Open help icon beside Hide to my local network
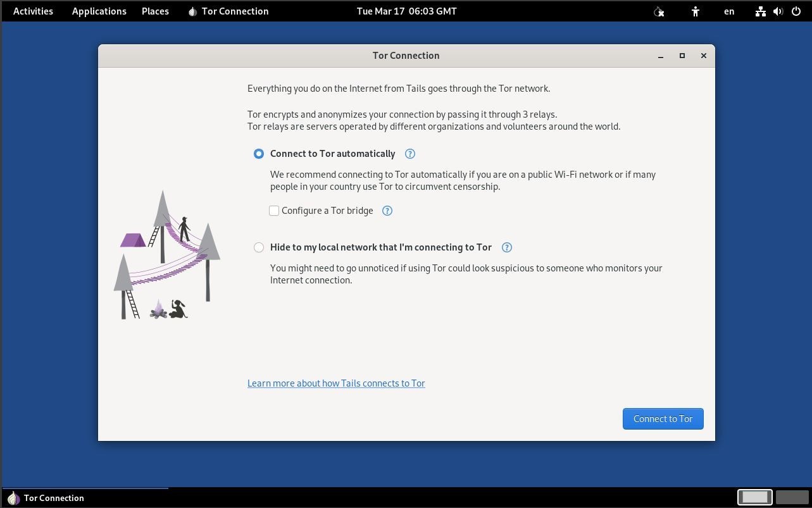 (x=507, y=247)
